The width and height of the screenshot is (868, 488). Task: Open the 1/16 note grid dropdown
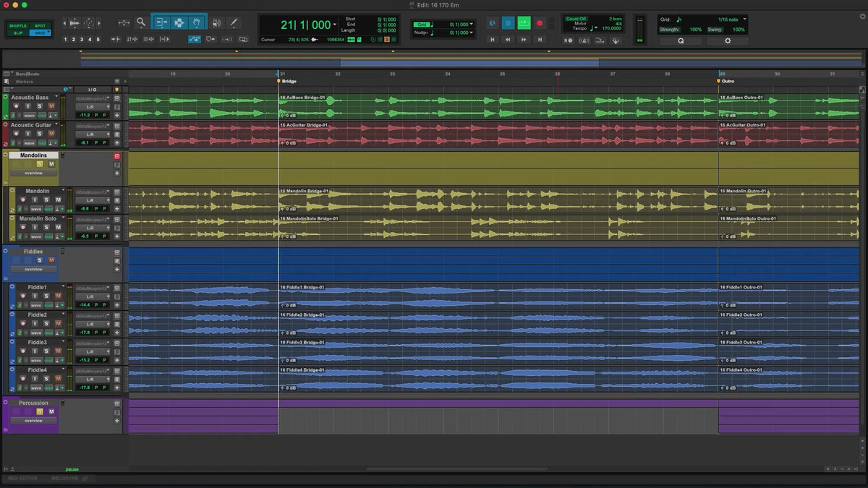click(745, 19)
